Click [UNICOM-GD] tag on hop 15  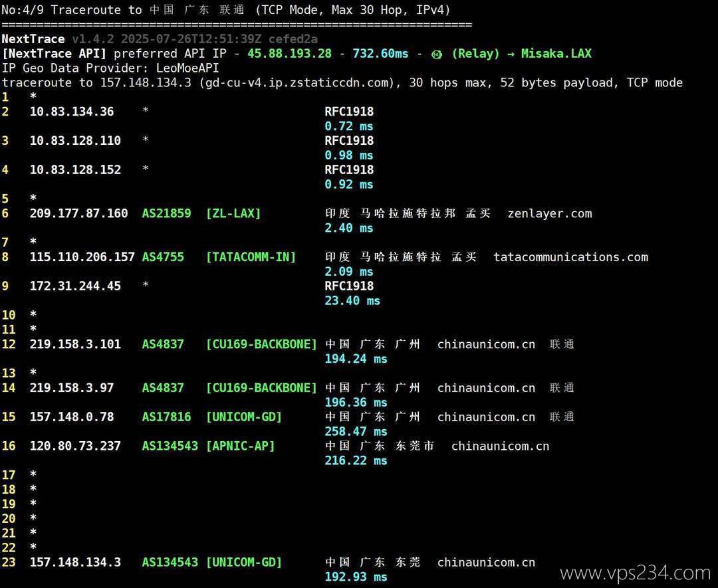[x=243, y=417]
